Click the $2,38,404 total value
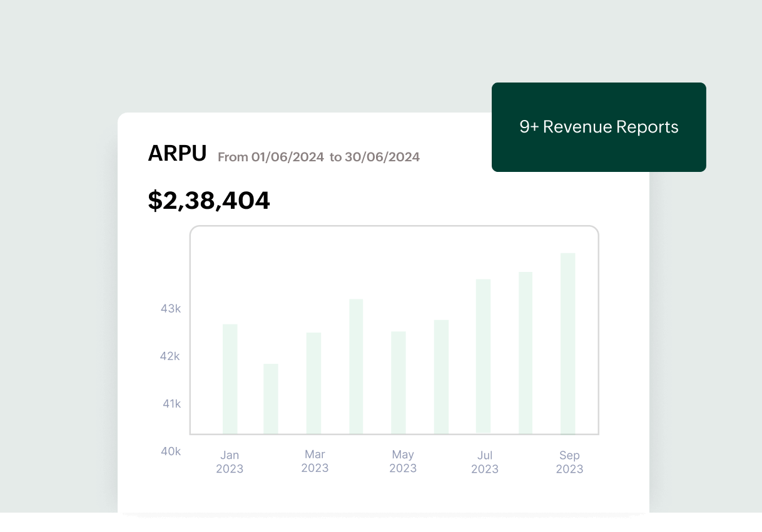 [208, 200]
